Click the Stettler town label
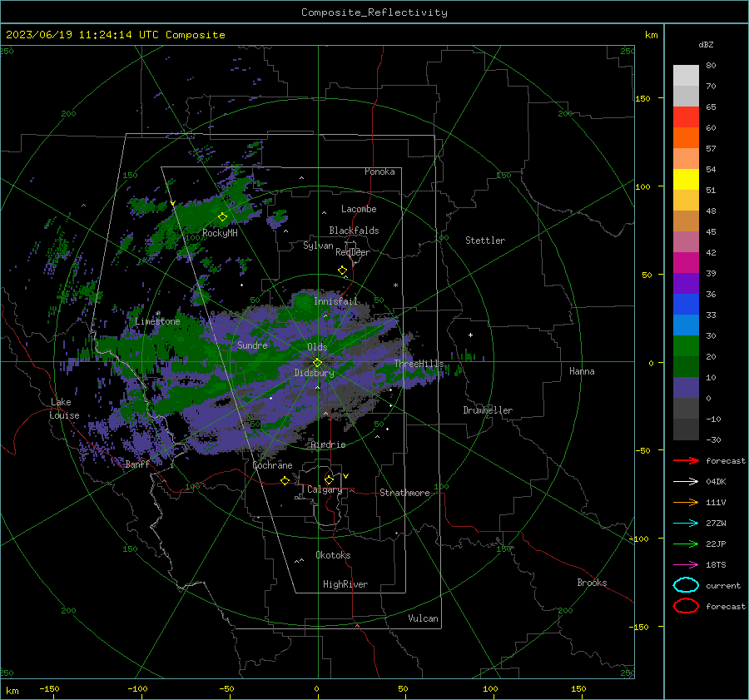This screenshot has height=700, width=749. (x=485, y=241)
